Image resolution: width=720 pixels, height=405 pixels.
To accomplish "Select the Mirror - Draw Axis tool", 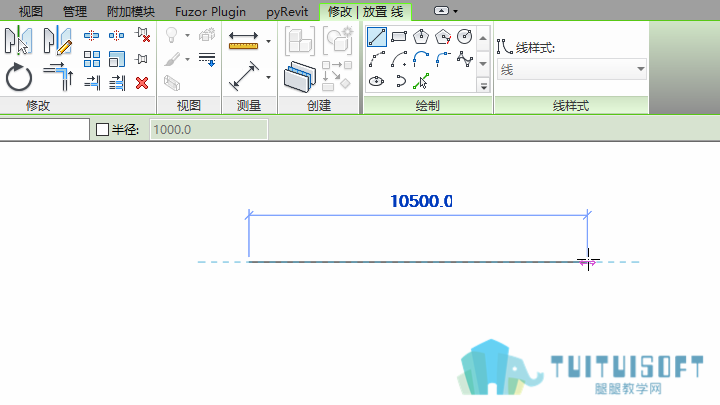I will point(58,40).
